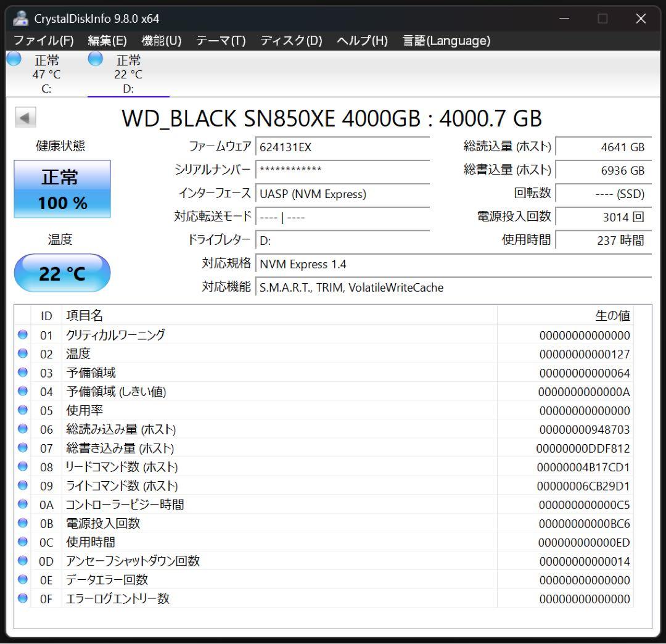666x644 pixels.
Task: Click status orb for エラーログエントリー数 row
Action: [x=23, y=598]
